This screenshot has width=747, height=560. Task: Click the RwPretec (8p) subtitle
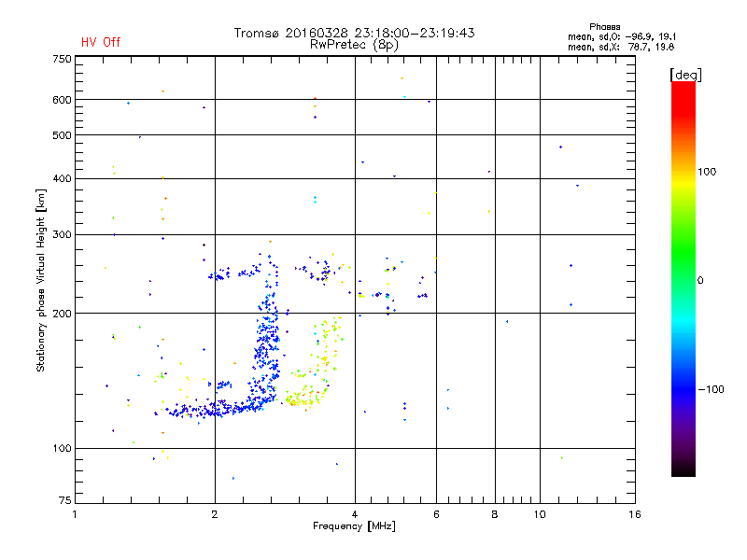(x=354, y=45)
